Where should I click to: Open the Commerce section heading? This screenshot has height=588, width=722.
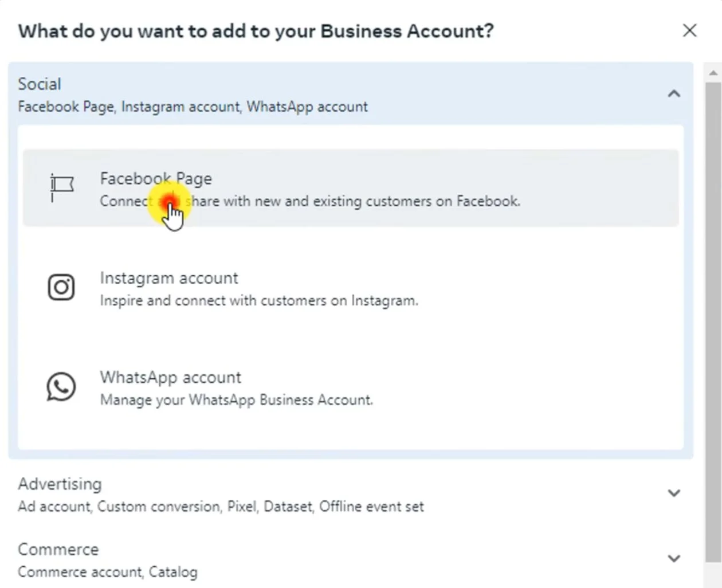[58, 550]
